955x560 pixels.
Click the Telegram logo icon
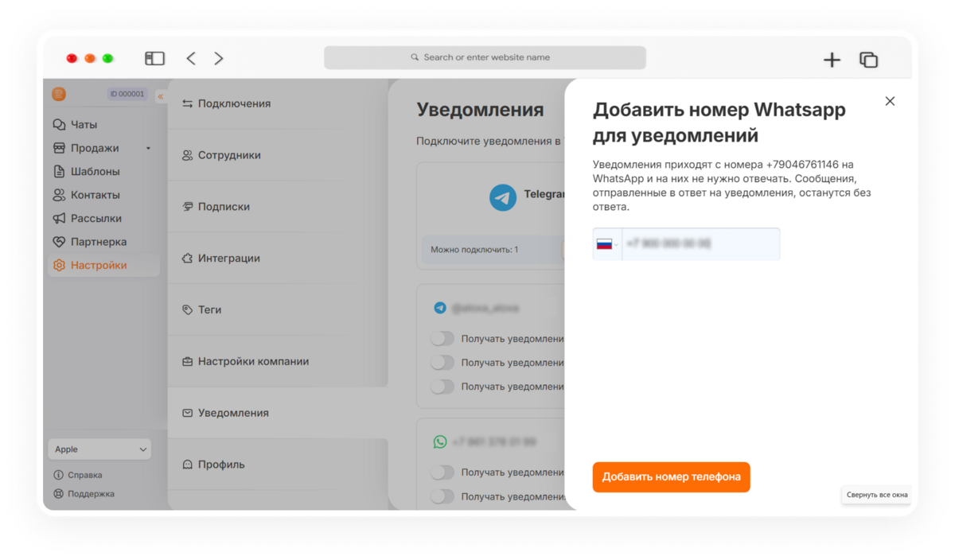coord(503,197)
